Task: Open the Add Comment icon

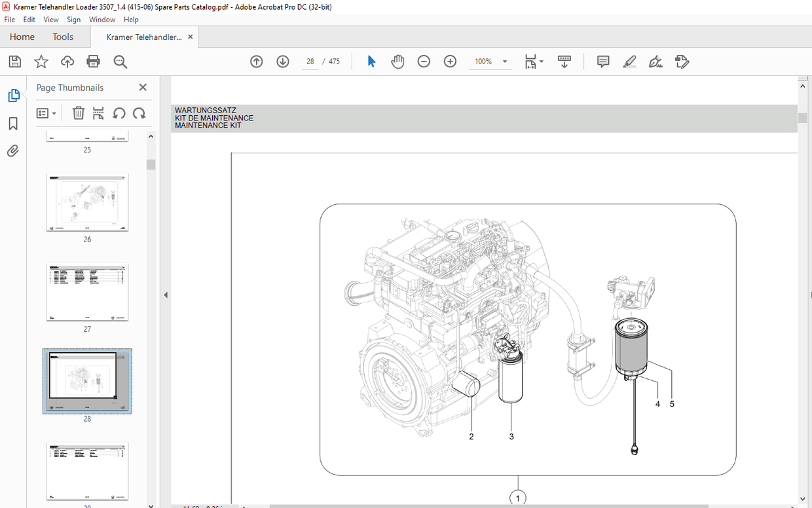Action: pos(602,61)
